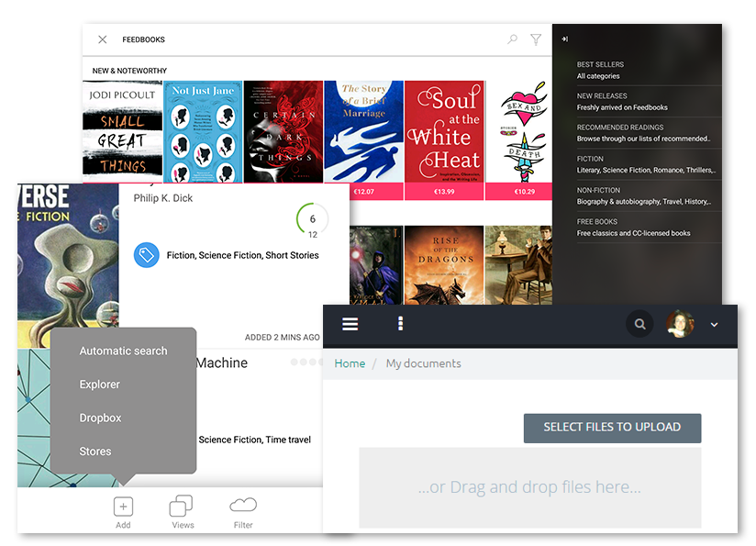The image size is (756, 546).
Task: Open Small Great Things book cover
Action: 122,131
